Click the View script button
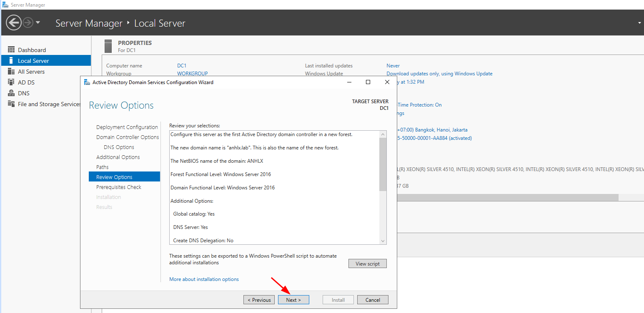644x313 pixels. click(367, 264)
